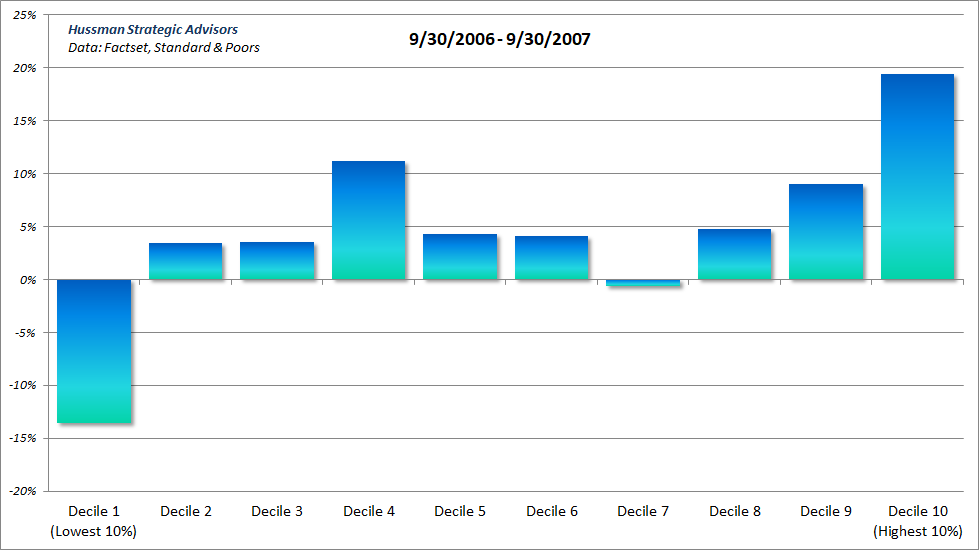Image resolution: width=979 pixels, height=550 pixels.
Task: Click the small negative Decile 7 bar
Action: click(643, 283)
